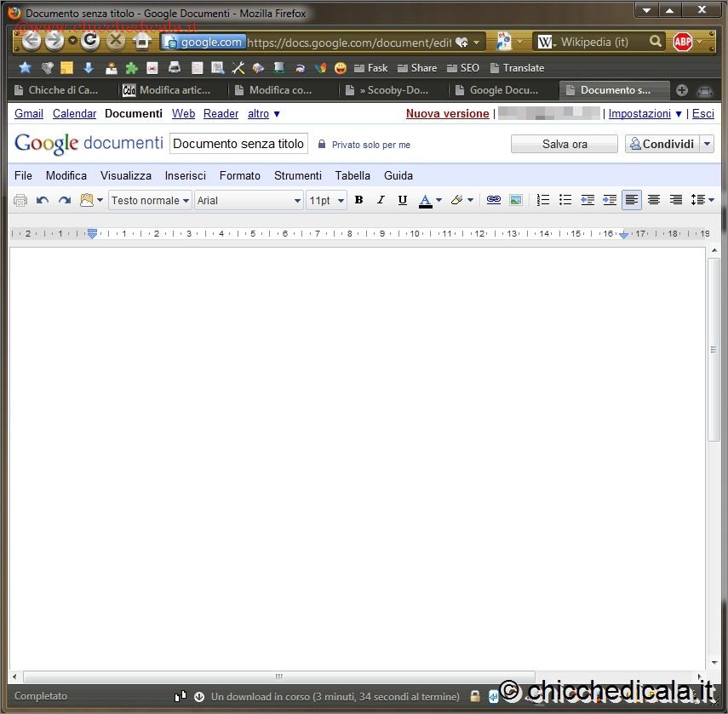Open the 11pt font size dropdown
This screenshot has height=714, width=728.
tap(326, 200)
